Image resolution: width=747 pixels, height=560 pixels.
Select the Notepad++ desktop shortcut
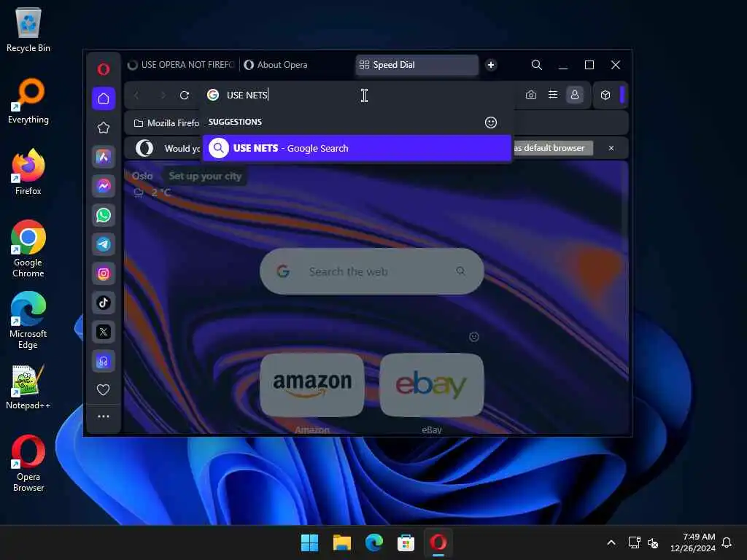point(28,387)
